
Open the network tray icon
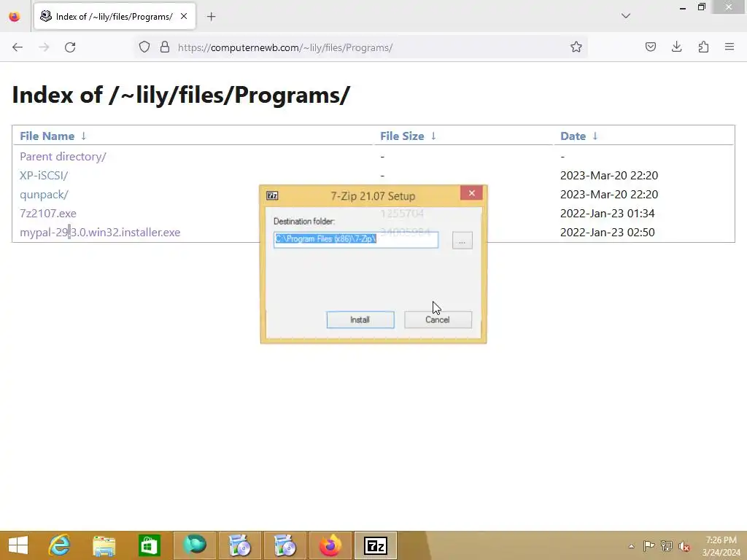tap(667, 546)
